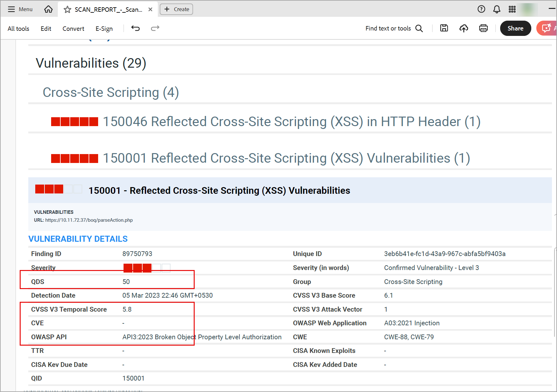The height and width of the screenshot is (392, 557).
Task: Open the parseAction.php URL link
Action: tap(89, 220)
